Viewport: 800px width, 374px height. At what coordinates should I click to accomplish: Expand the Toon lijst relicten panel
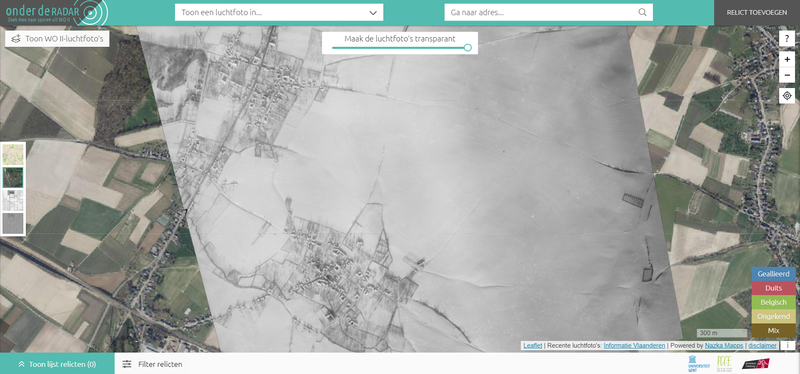(57, 364)
